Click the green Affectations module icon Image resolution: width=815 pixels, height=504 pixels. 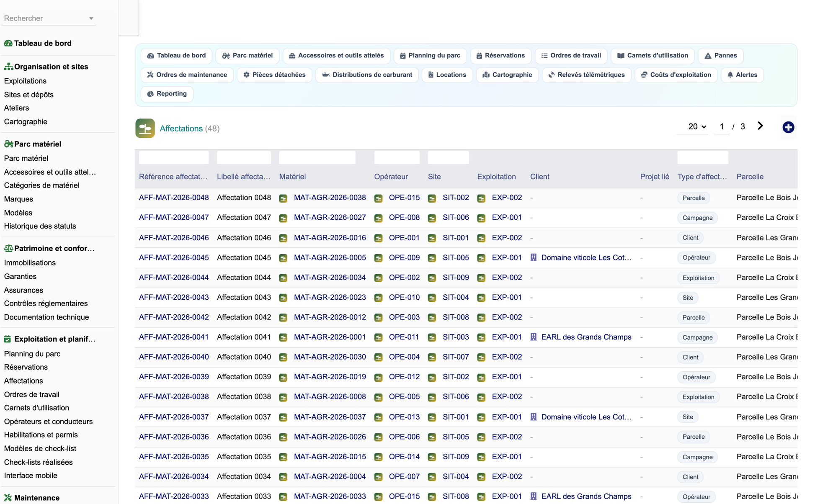pos(145,128)
